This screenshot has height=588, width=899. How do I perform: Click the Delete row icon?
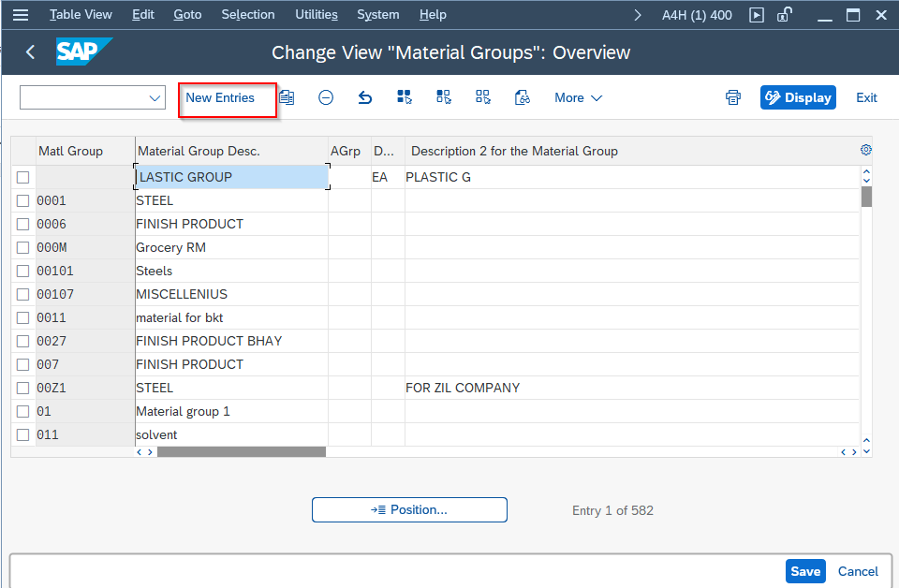[325, 97]
